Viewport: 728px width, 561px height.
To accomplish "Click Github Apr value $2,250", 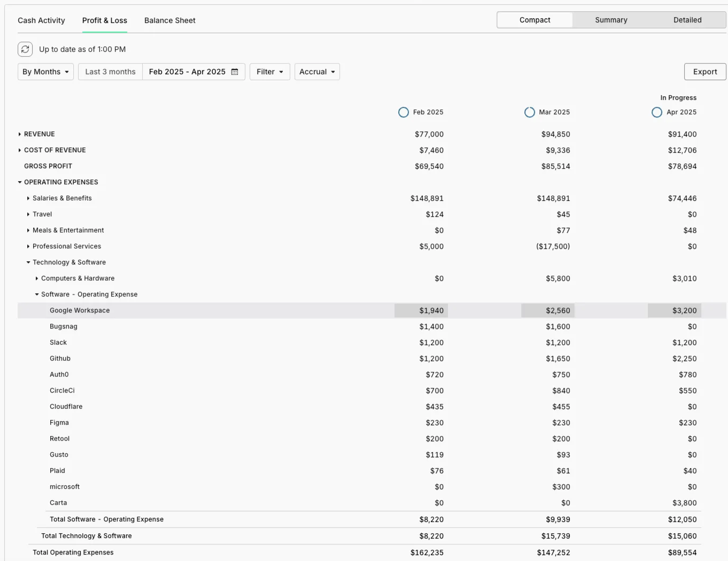I will coord(685,359).
